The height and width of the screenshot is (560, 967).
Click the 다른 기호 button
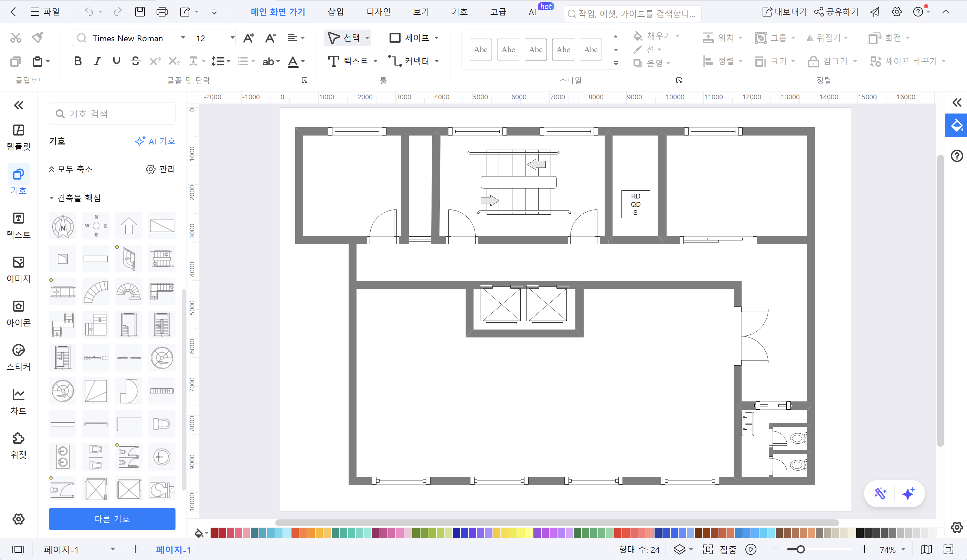(x=111, y=519)
